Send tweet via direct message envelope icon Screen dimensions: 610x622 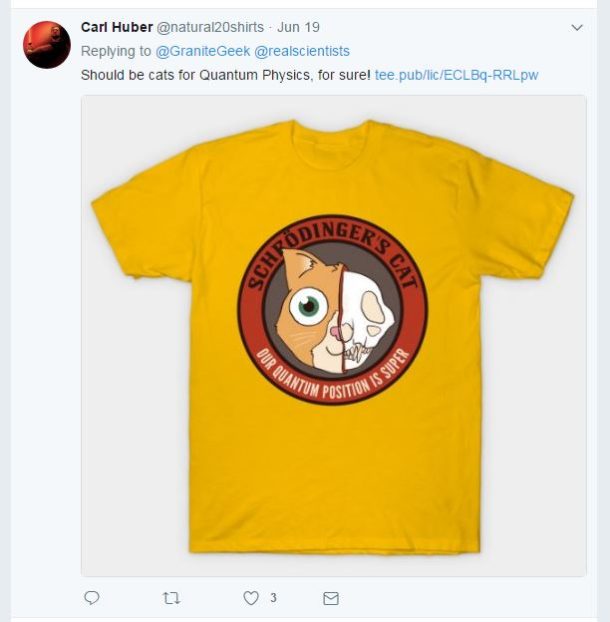click(x=331, y=598)
